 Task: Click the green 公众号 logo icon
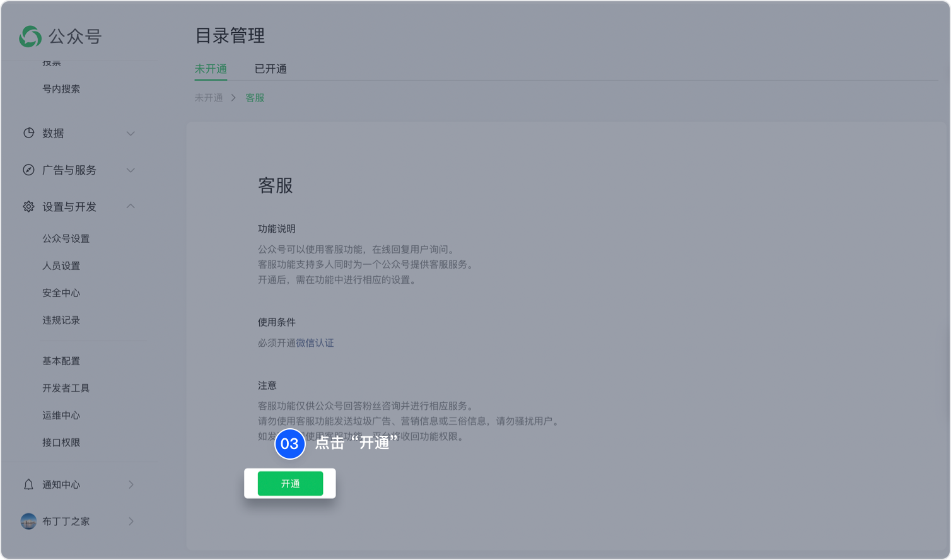pos(30,37)
